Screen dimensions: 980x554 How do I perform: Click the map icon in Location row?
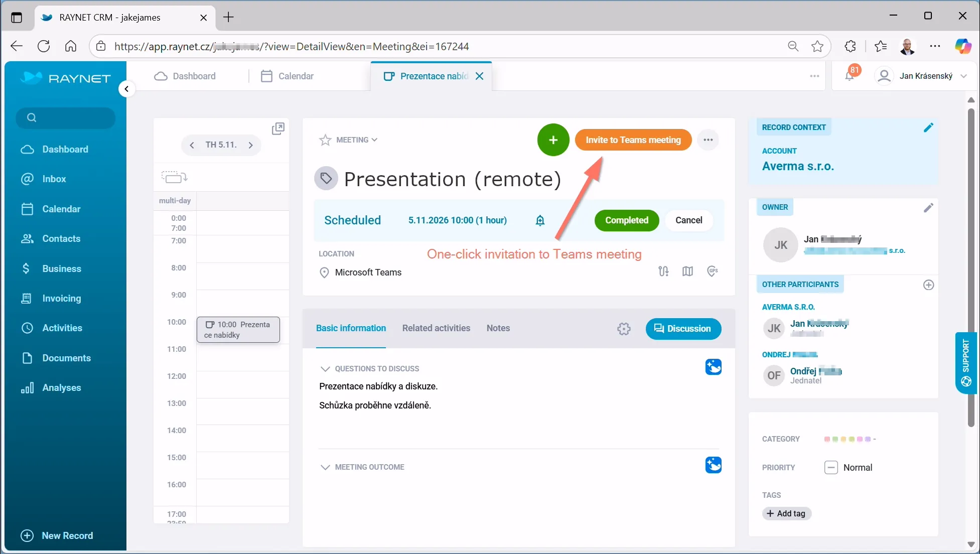coord(687,271)
